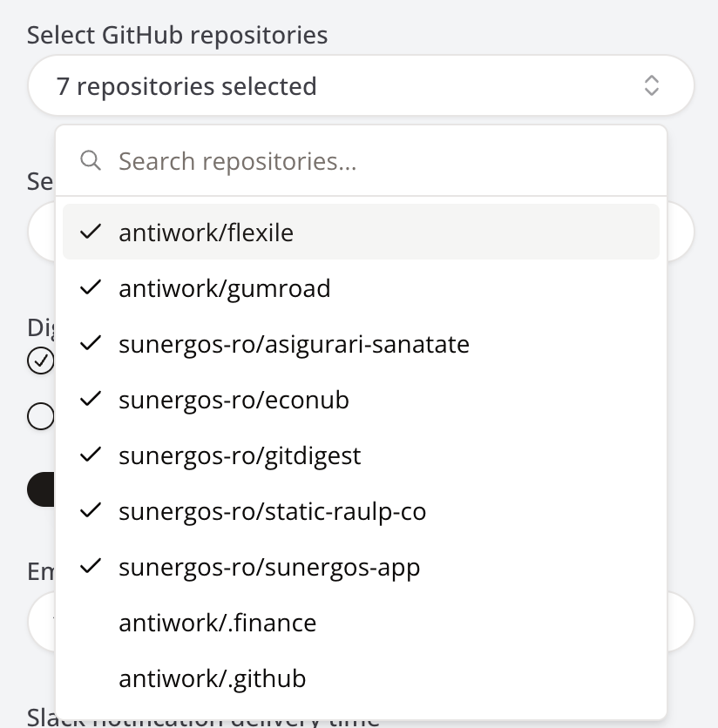Select the unchecked digest radio option

coord(40,417)
